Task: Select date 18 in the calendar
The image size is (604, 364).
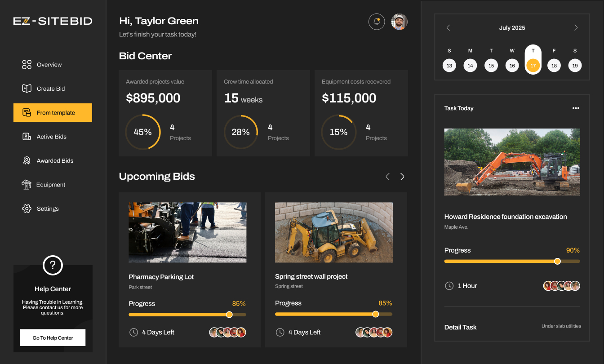Action: coord(554,66)
